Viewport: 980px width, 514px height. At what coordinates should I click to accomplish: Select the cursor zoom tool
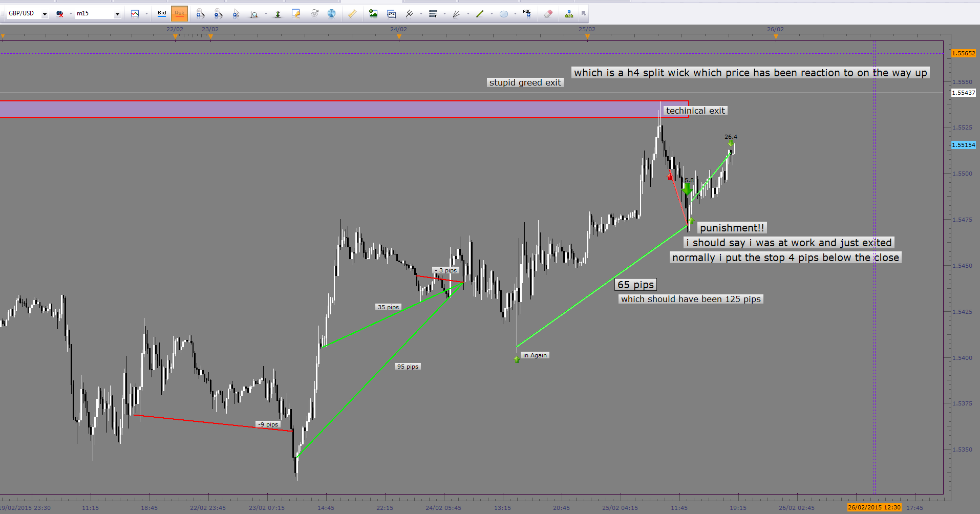(x=236, y=14)
